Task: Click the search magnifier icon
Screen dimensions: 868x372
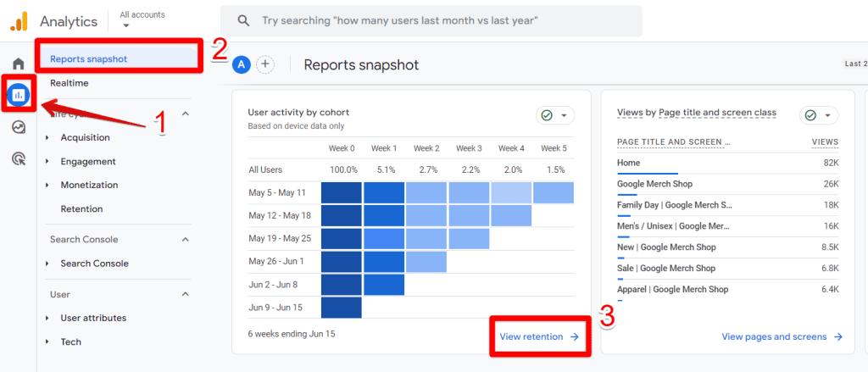Action: [x=243, y=20]
